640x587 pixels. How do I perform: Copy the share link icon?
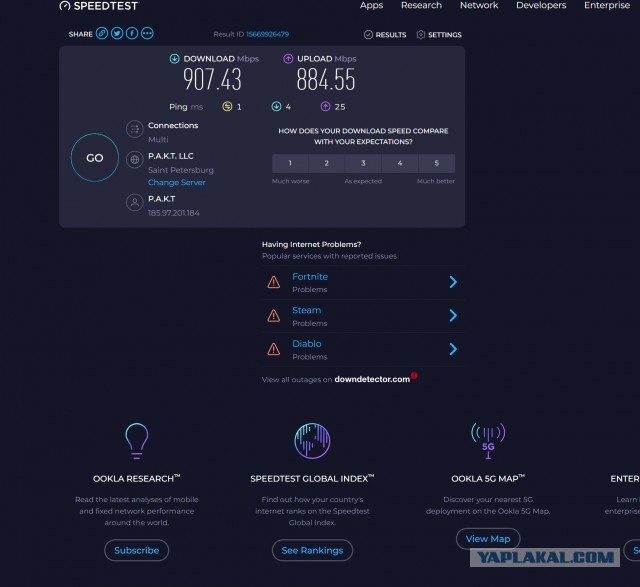102,33
